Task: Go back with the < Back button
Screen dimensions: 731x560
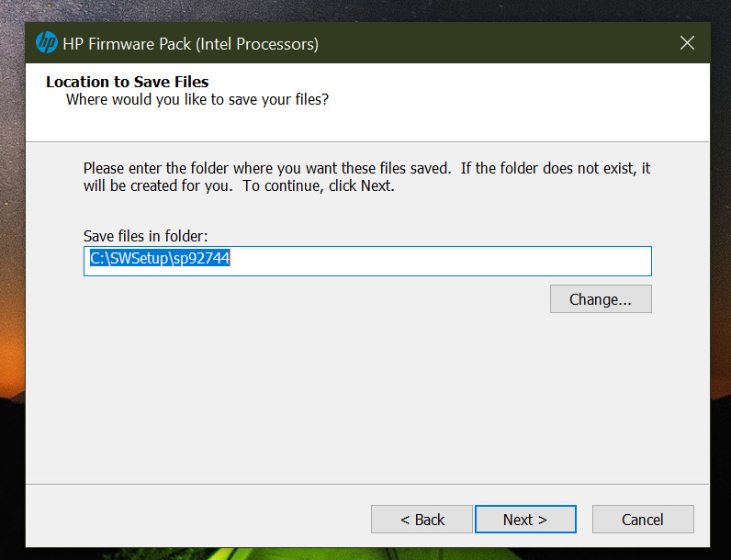Action: [422, 520]
